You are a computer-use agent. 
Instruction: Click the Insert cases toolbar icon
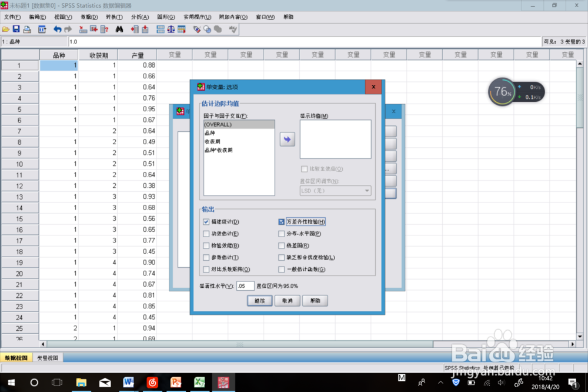(135, 29)
